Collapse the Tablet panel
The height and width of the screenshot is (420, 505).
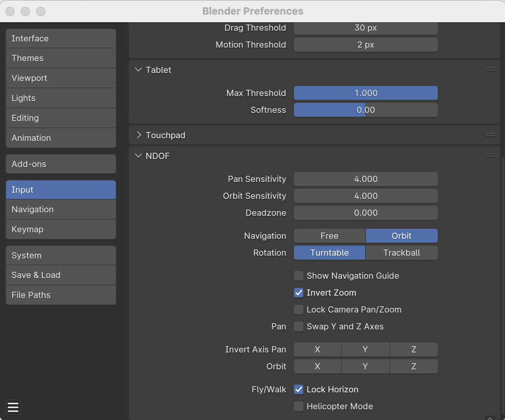[138, 70]
